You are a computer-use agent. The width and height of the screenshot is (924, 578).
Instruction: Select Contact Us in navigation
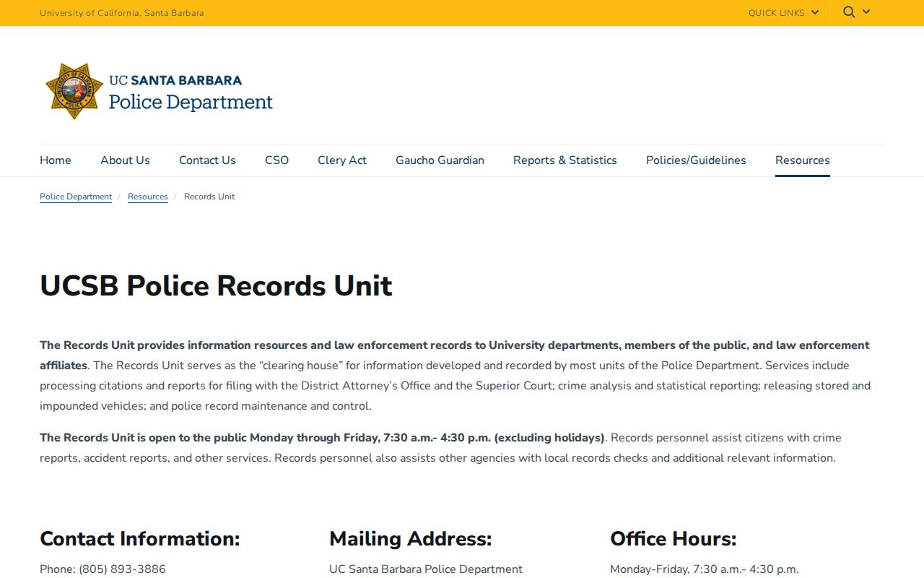[x=207, y=160]
